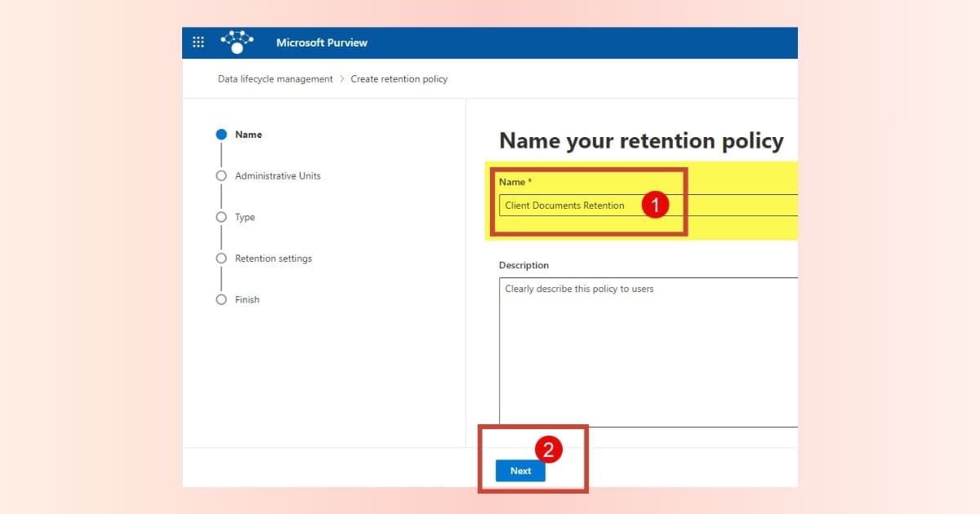The height and width of the screenshot is (514, 980).
Task: Click the Create retention policy breadcrumb
Action: click(399, 79)
